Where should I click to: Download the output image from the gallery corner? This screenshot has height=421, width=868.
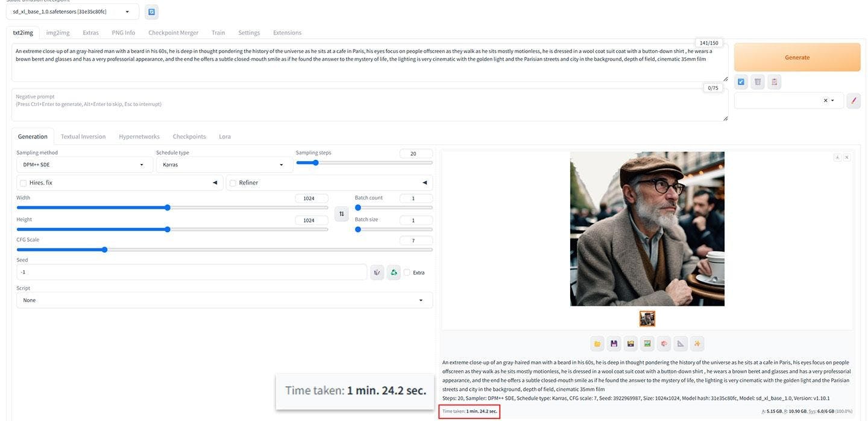pyautogui.click(x=837, y=157)
